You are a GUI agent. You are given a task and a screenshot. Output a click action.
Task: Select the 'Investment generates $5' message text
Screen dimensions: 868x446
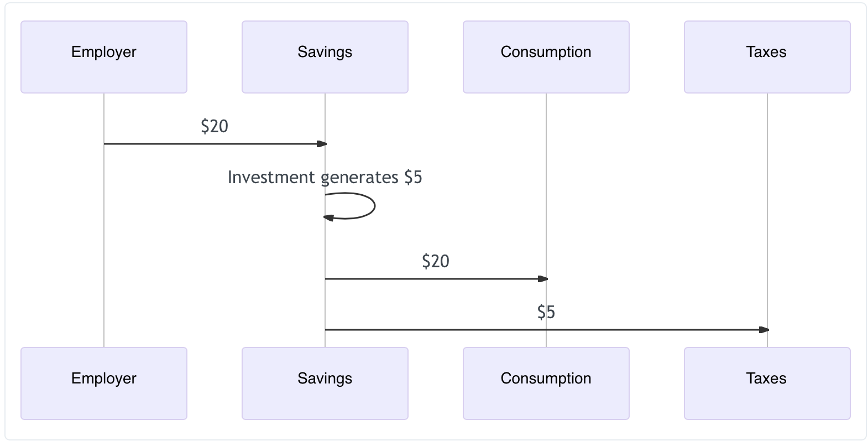tap(325, 177)
